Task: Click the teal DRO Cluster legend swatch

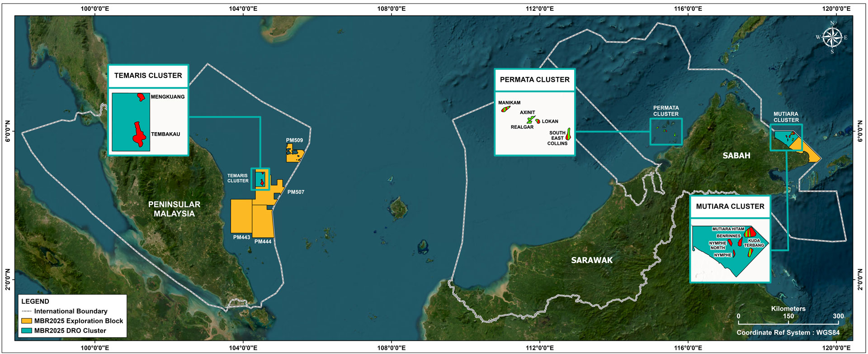Action: click(x=27, y=331)
